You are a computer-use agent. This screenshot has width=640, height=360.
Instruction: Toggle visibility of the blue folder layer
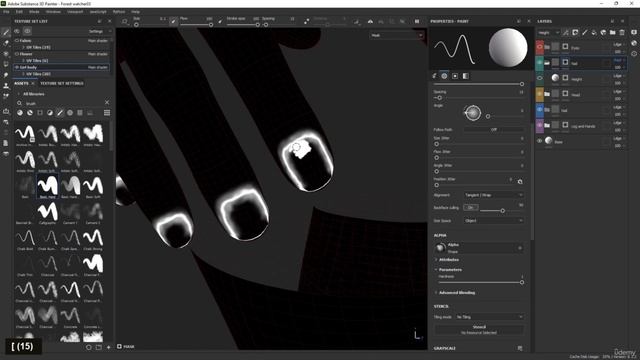[x=540, y=110]
